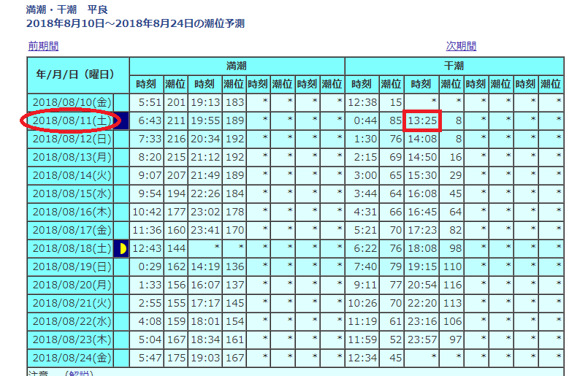Click the high tide time 19:03

[205, 358]
